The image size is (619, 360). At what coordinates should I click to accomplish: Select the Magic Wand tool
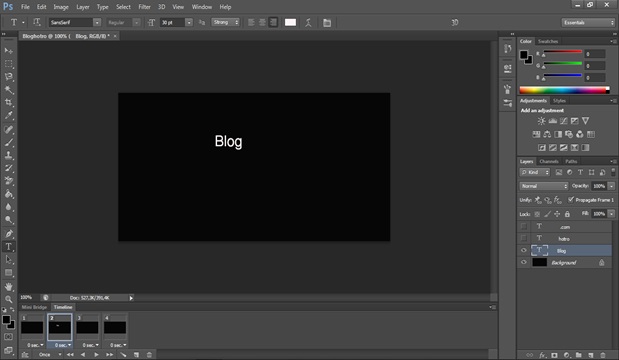click(x=9, y=90)
